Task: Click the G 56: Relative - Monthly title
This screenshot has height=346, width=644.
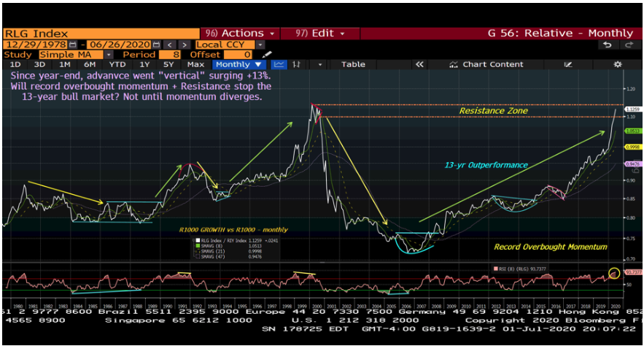Action: [x=560, y=34]
